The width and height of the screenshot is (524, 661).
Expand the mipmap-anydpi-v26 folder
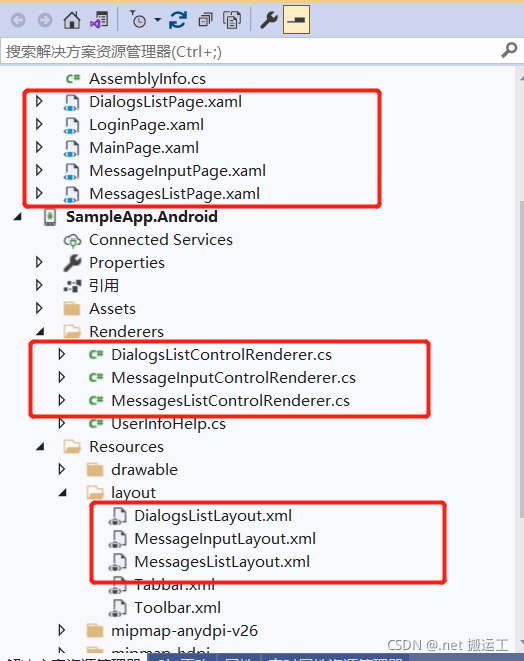(62, 630)
